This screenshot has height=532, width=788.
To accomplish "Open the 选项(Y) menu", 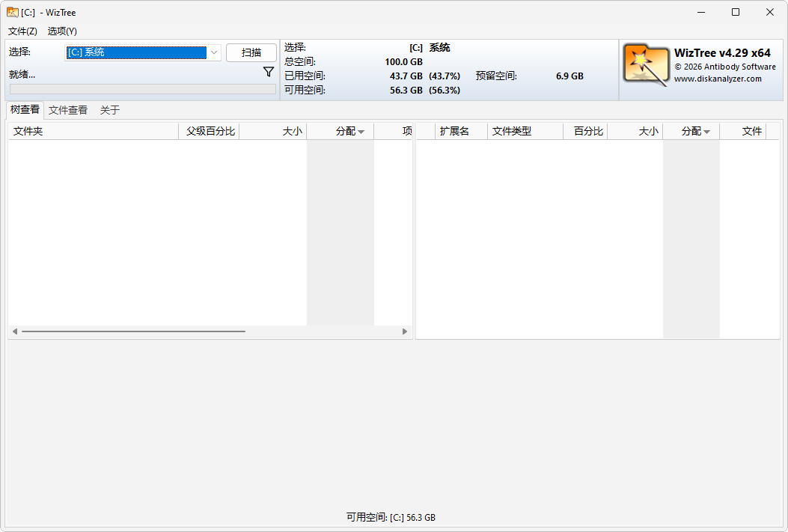I will (62, 31).
